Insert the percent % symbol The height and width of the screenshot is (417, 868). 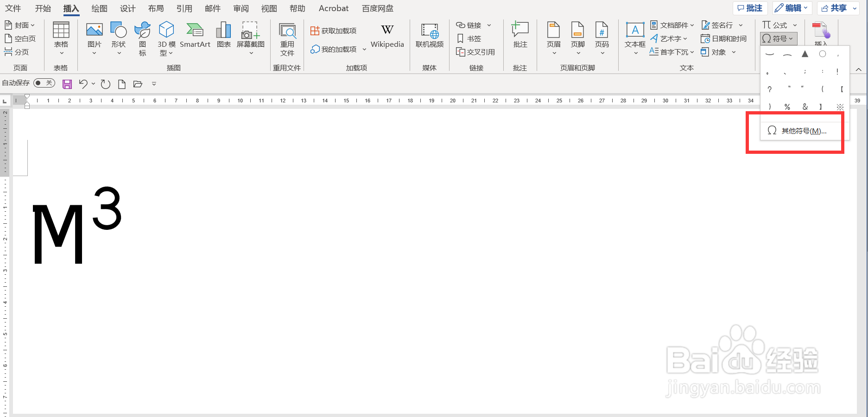pos(787,107)
